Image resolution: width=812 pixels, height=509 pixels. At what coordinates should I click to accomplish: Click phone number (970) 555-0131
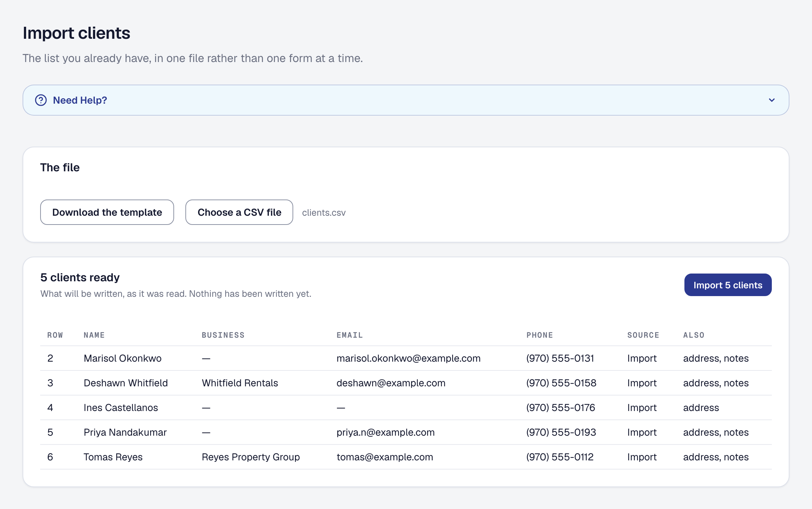tap(560, 358)
